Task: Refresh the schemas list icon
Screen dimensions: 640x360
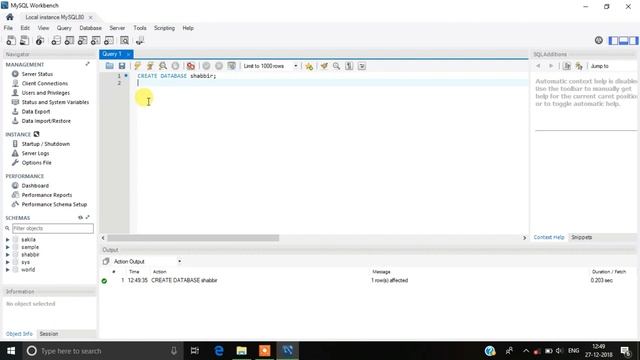Action: 80,218
